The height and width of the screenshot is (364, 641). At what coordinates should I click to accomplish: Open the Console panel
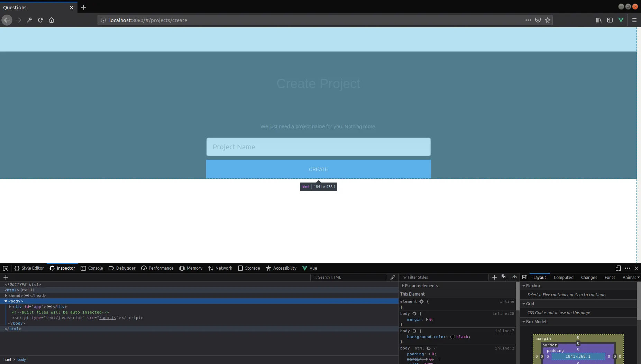(x=92, y=268)
